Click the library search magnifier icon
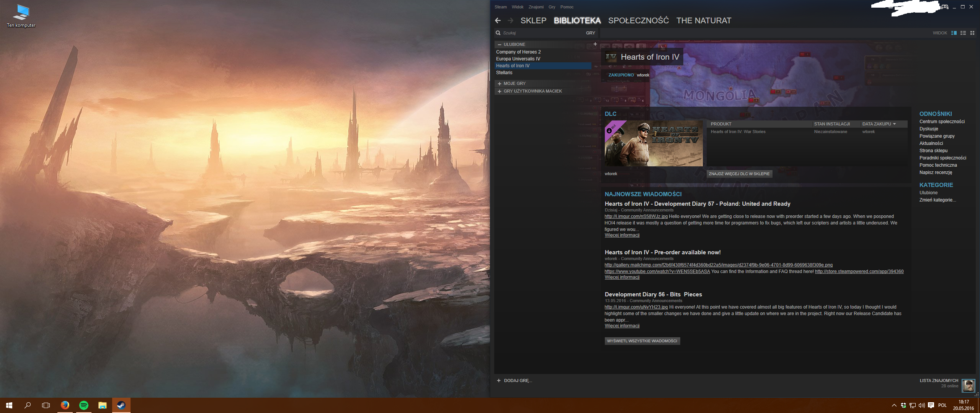The height and width of the screenshot is (413, 980). click(498, 33)
